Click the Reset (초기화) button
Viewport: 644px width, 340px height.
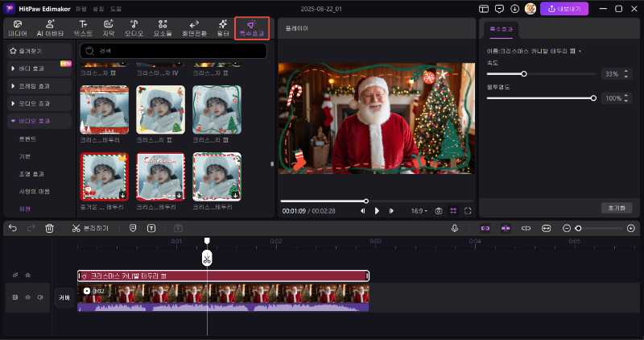pos(617,208)
